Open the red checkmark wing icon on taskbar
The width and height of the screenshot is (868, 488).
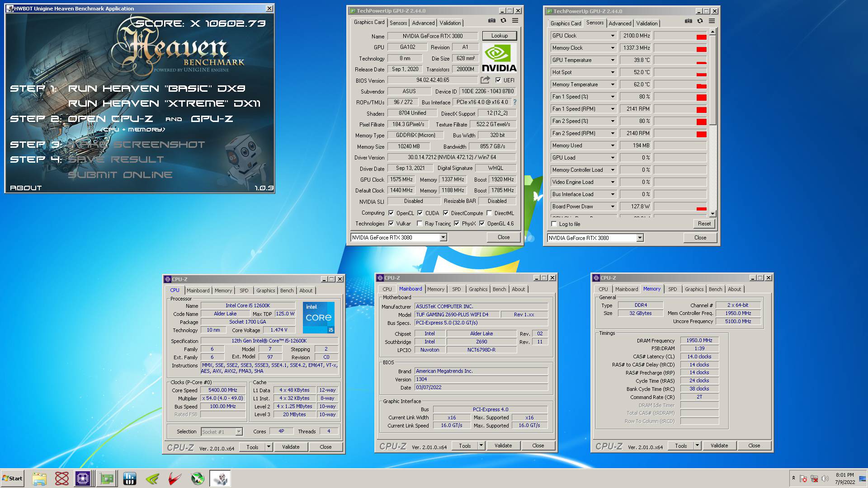(175, 479)
